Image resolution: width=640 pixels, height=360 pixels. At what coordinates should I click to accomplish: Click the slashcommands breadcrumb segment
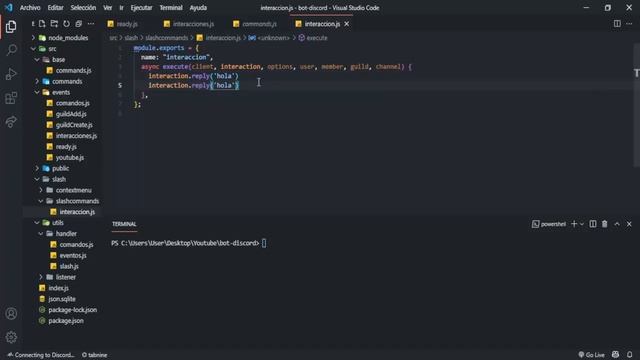[x=167, y=38]
